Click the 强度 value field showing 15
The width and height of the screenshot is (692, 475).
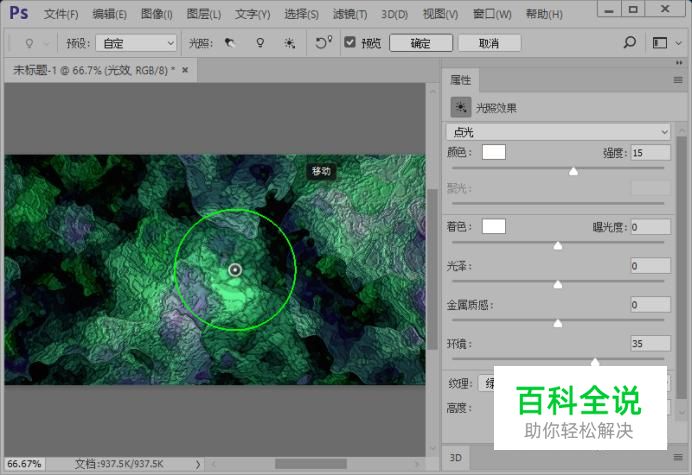(x=651, y=153)
